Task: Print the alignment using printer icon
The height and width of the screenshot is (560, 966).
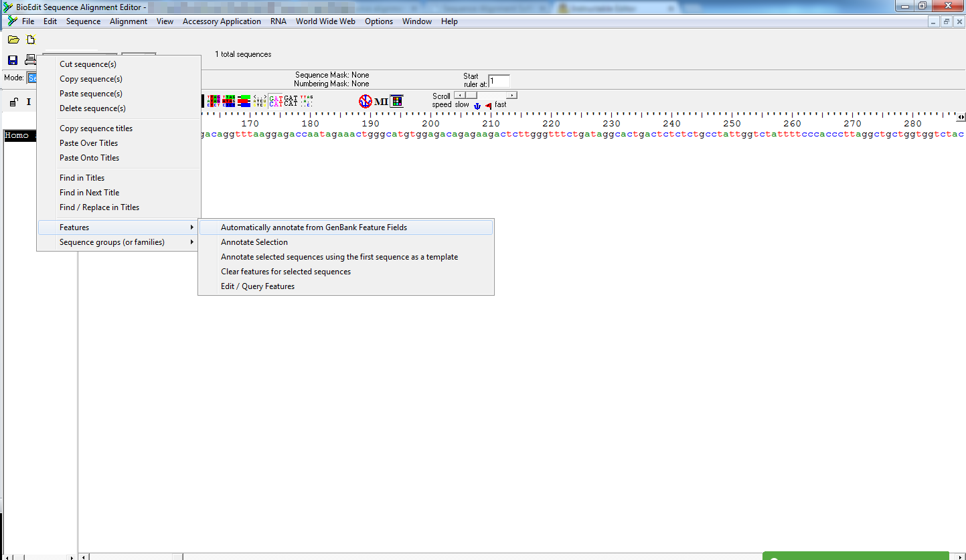Action: (30, 60)
